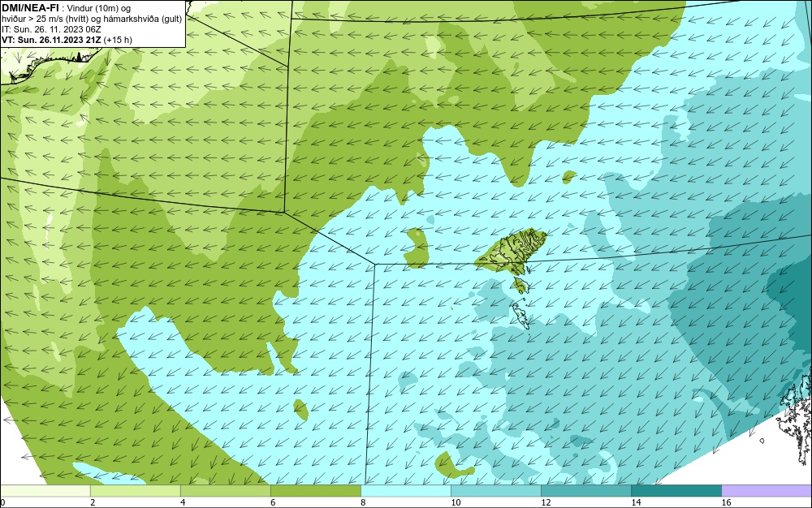
Task: Click the legend label "8"
Action: [x=363, y=502]
